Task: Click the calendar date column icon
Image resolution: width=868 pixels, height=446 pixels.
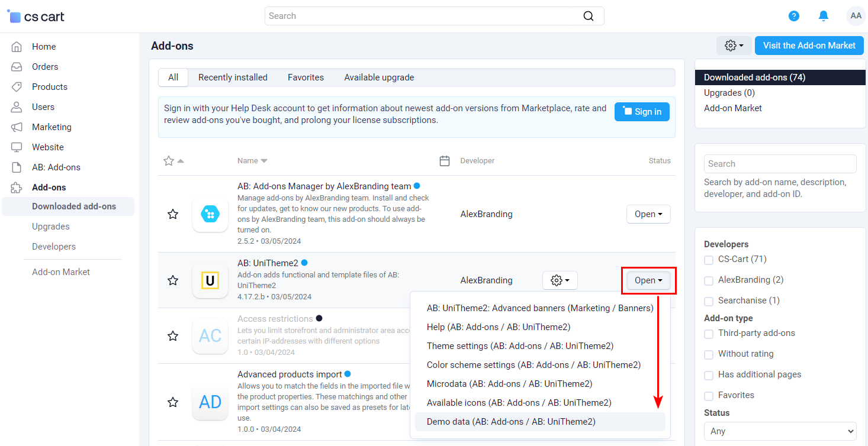Action: (445, 161)
